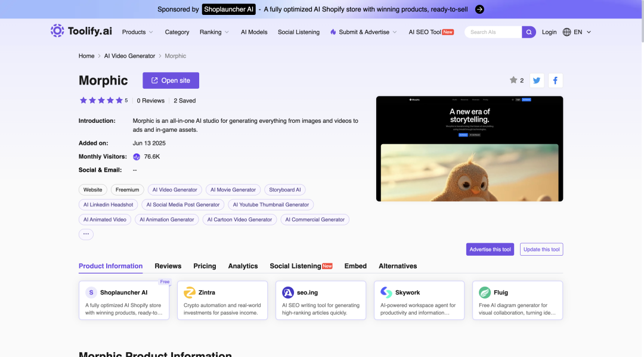This screenshot has width=644, height=357.
Task: Click the sponsor banner arrow icon
Action: pyautogui.click(x=479, y=10)
